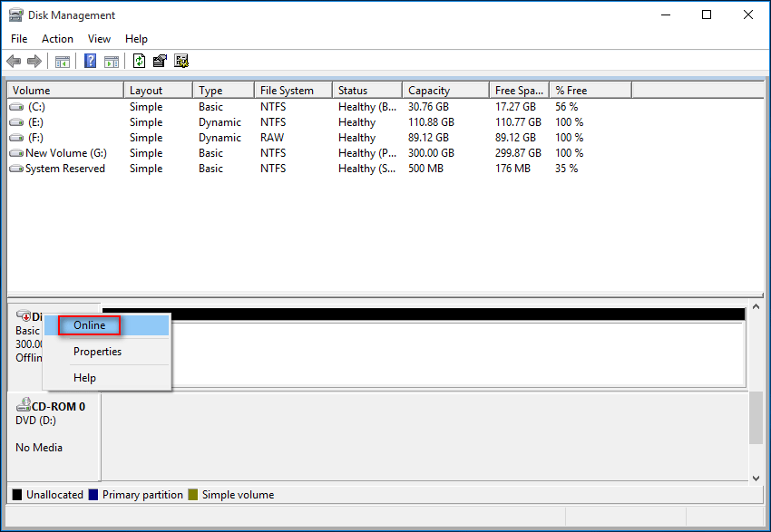The image size is (771, 532).
Task: Select the System Reserved volume row
Action: coord(64,169)
